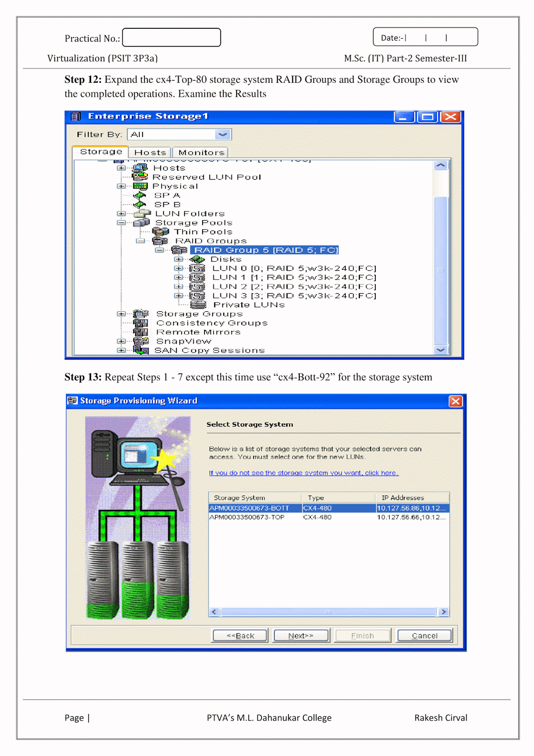The width and height of the screenshot is (534, 756).
Task: Click the Cancel button in wizard
Action: point(424,636)
